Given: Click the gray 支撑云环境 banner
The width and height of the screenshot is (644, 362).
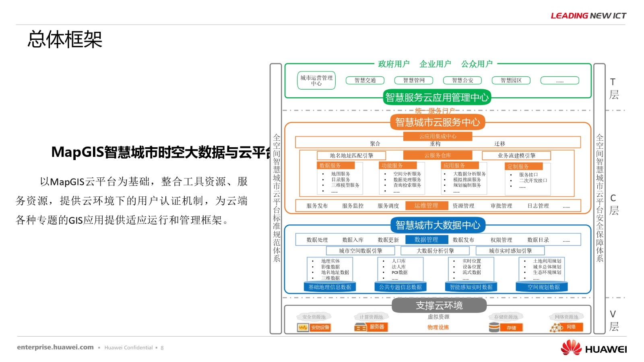Looking at the screenshot, I should (x=439, y=305).
